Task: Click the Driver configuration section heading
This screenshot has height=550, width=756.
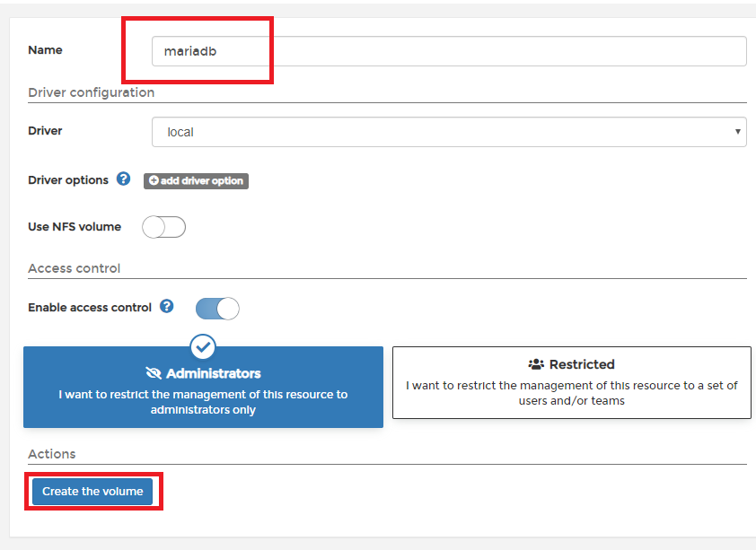Action: (x=91, y=92)
